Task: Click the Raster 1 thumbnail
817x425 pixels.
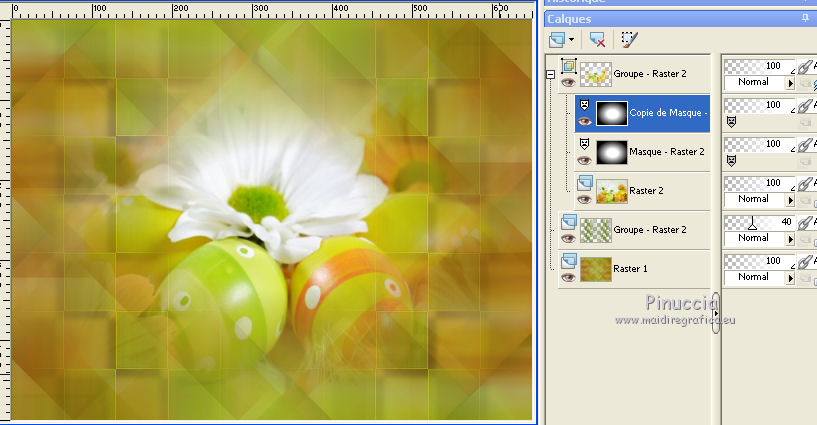Action: click(x=596, y=269)
